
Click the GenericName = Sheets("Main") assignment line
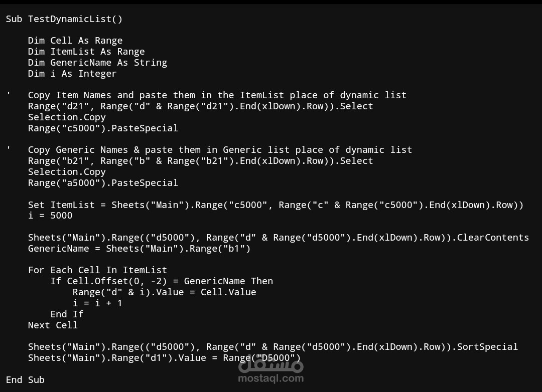click(x=139, y=249)
